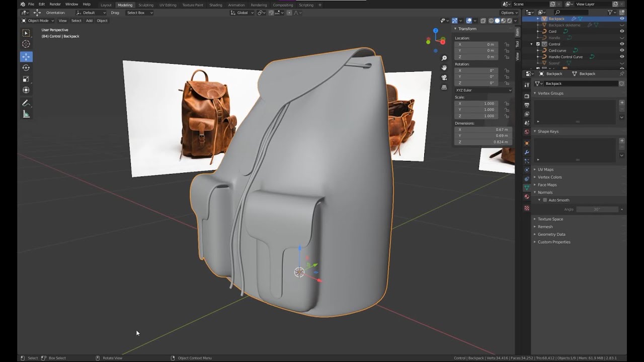This screenshot has width=644, height=362.
Task: Open XYZ Euler rotation mode dropdown
Action: pos(483,90)
